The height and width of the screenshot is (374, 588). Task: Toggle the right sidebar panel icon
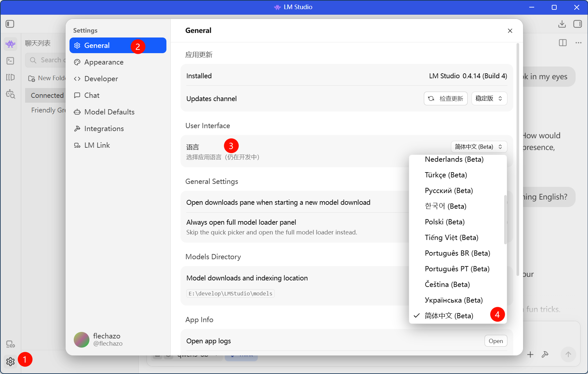click(578, 24)
